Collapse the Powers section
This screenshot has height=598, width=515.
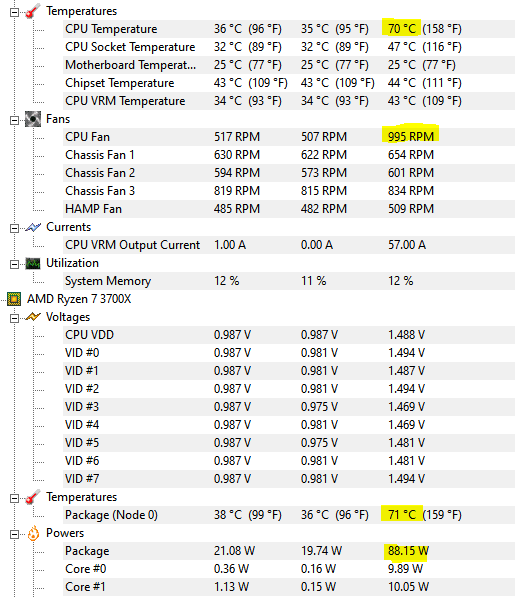(14, 535)
